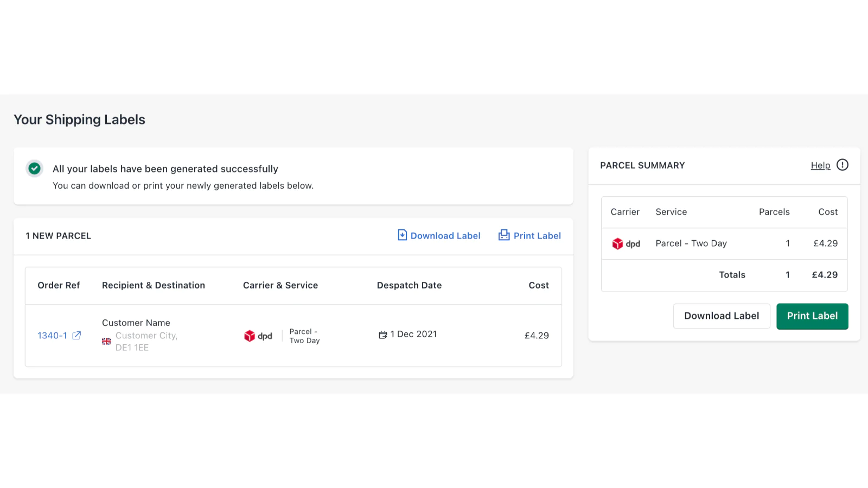Click the Carrier header in Parcel Summary

click(x=625, y=212)
